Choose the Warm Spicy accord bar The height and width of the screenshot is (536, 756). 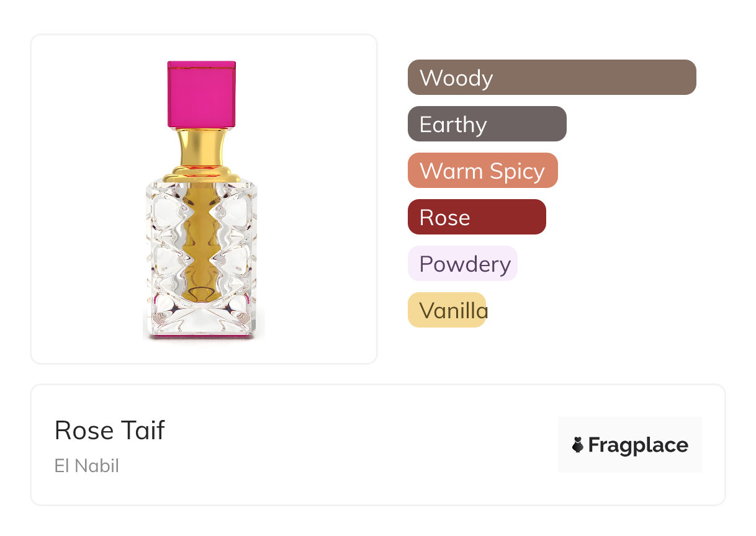tap(482, 171)
